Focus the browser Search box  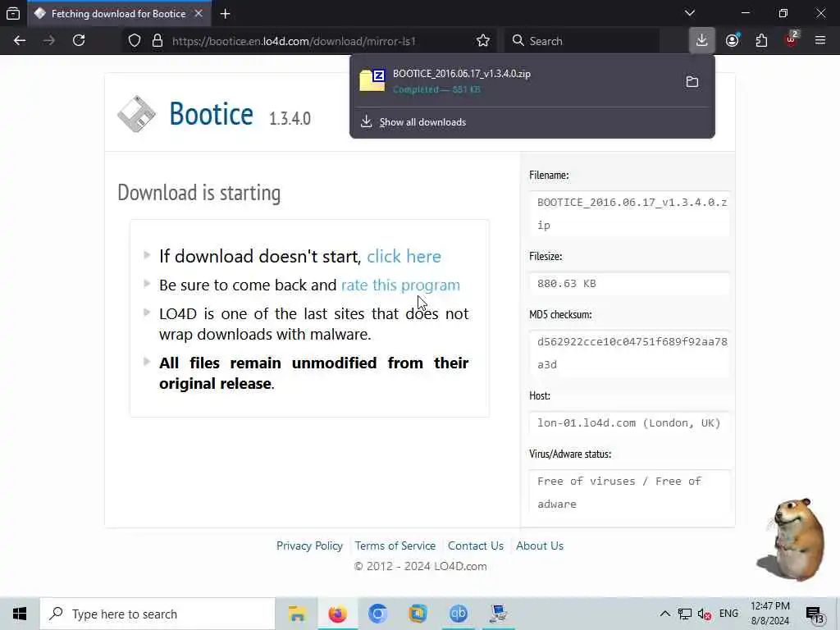click(582, 41)
